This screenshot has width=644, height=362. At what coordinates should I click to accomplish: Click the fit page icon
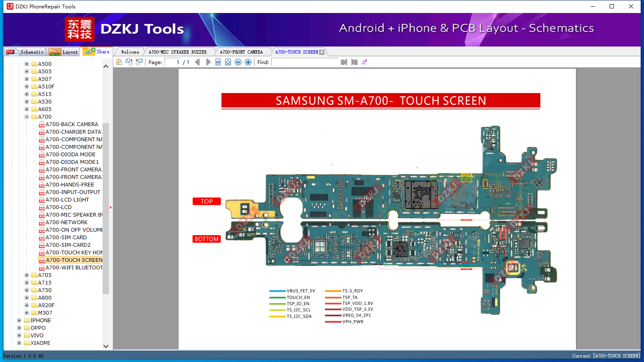click(228, 62)
